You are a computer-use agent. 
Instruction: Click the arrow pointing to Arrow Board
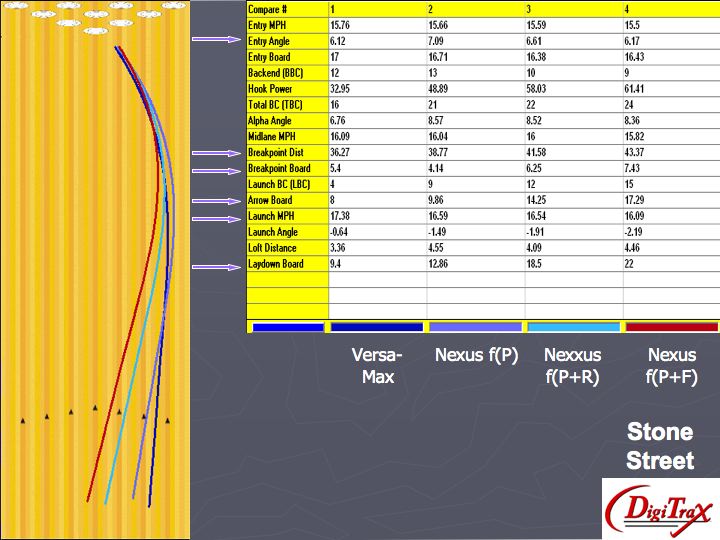coord(218,201)
